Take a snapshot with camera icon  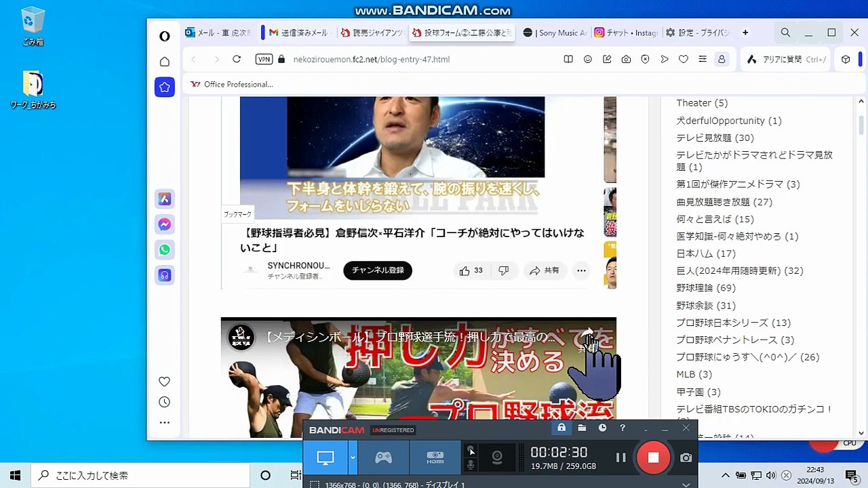point(626,59)
